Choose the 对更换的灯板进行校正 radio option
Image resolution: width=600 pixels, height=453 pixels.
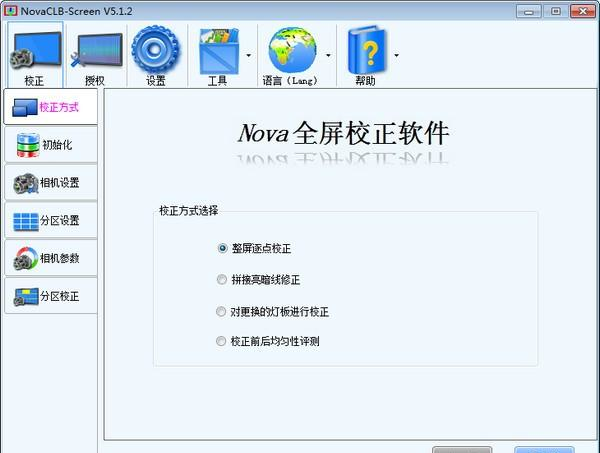pos(272,312)
